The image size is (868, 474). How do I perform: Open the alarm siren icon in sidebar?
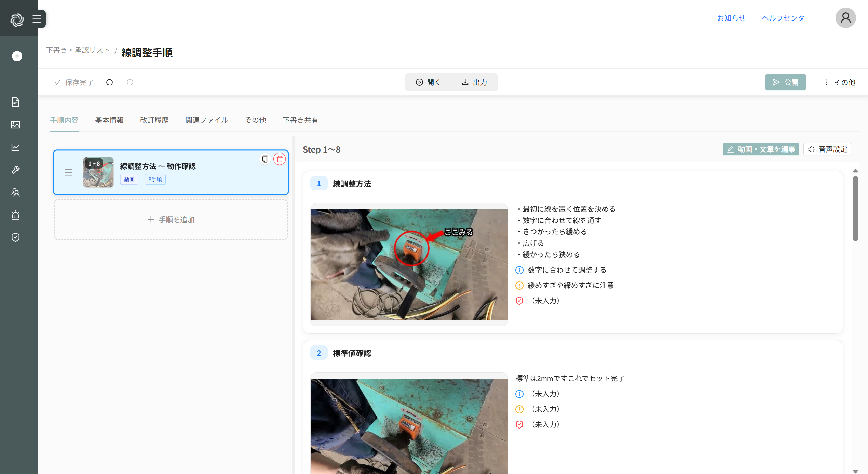point(15,215)
